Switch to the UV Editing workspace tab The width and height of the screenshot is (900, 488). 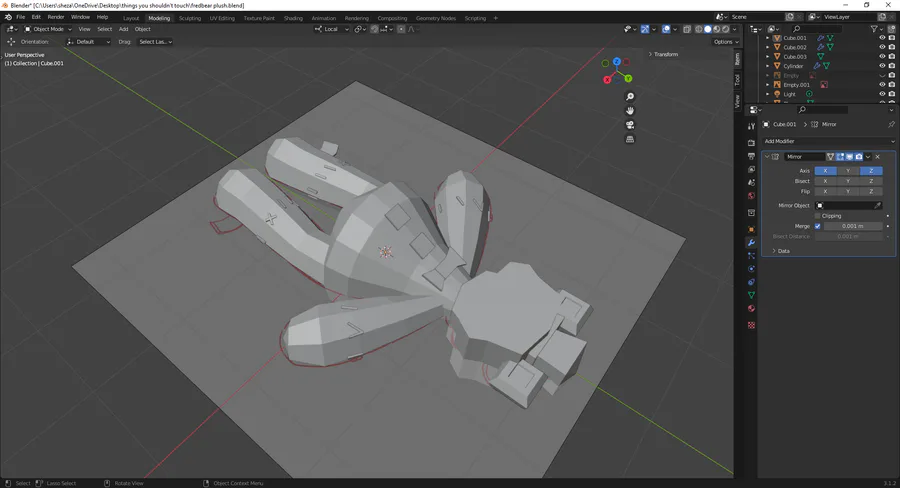(222, 18)
